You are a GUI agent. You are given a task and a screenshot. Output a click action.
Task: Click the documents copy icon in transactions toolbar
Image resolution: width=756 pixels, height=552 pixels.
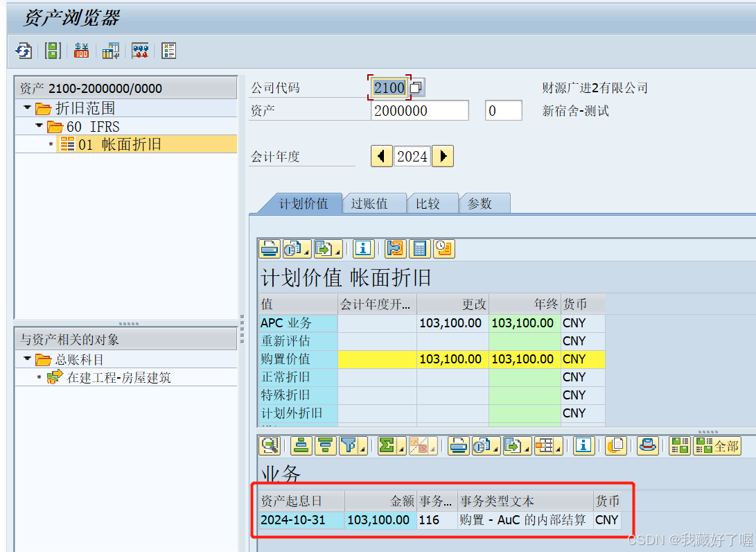tap(616, 446)
